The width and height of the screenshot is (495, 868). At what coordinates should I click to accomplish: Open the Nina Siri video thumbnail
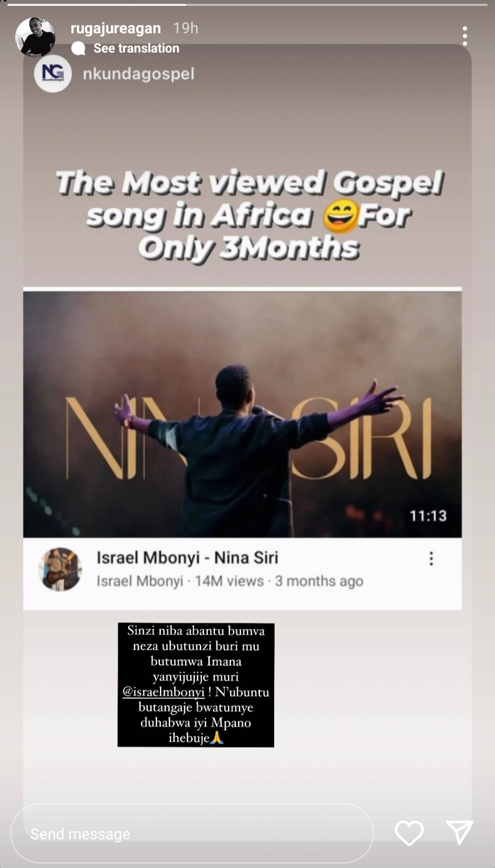coord(242,414)
